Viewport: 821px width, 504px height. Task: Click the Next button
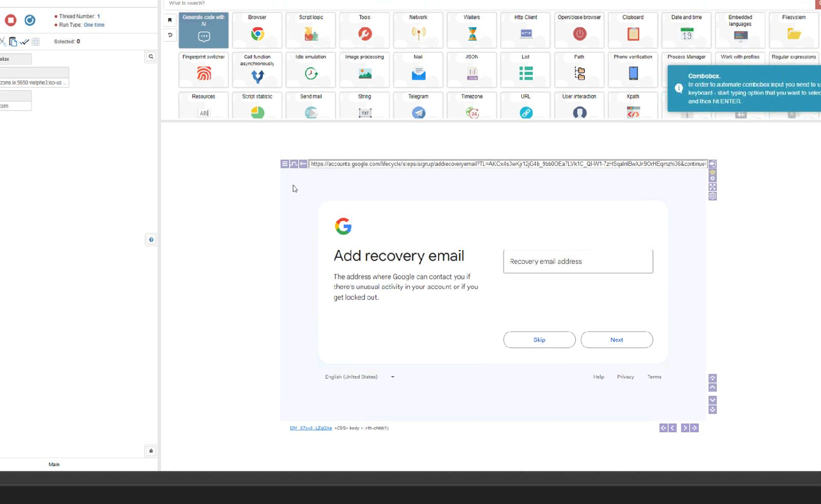[616, 340]
